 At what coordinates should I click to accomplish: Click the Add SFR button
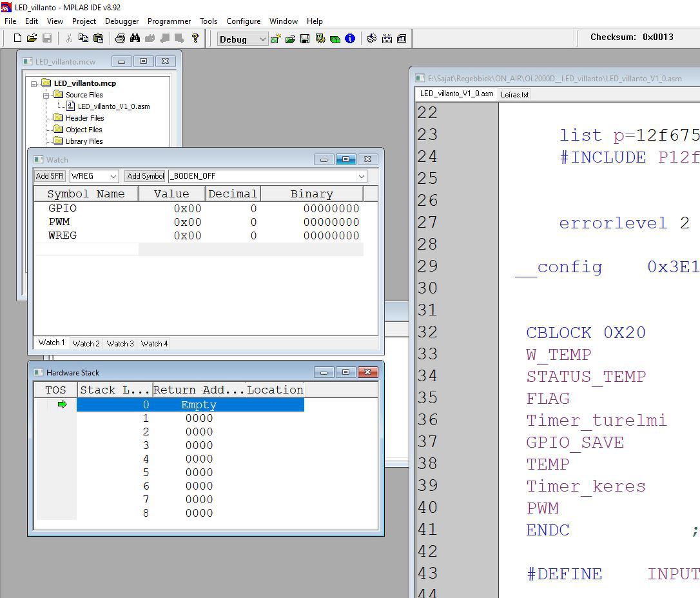(50, 176)
